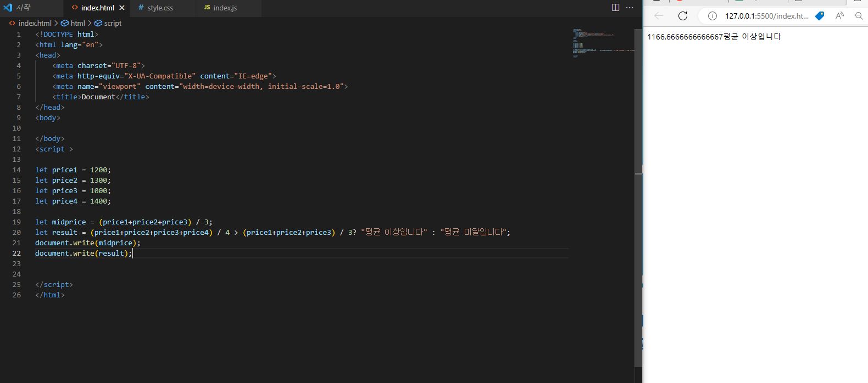Go back in the browser
This screenshot has height=383, width=868.
coord(659,16)
